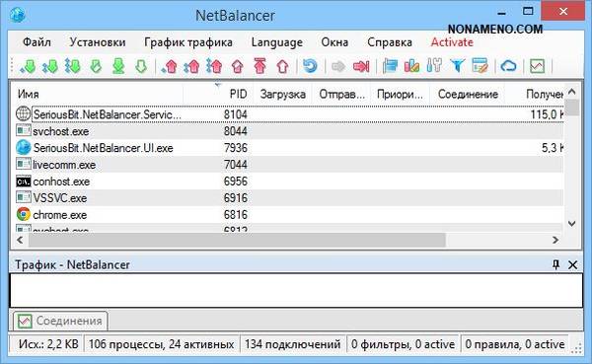Toggle the pin on the Трафик panel

[555, 264]
